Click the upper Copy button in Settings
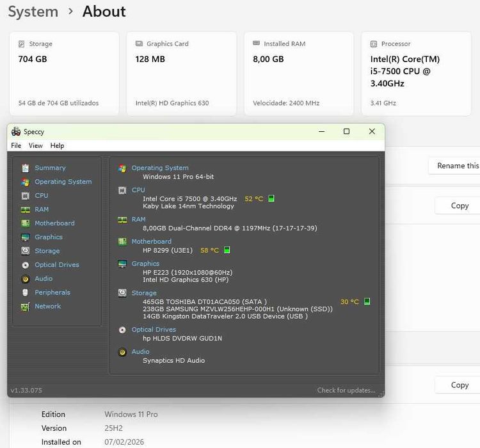This screenshot has height=448, width=480. (x=458, y=205)
